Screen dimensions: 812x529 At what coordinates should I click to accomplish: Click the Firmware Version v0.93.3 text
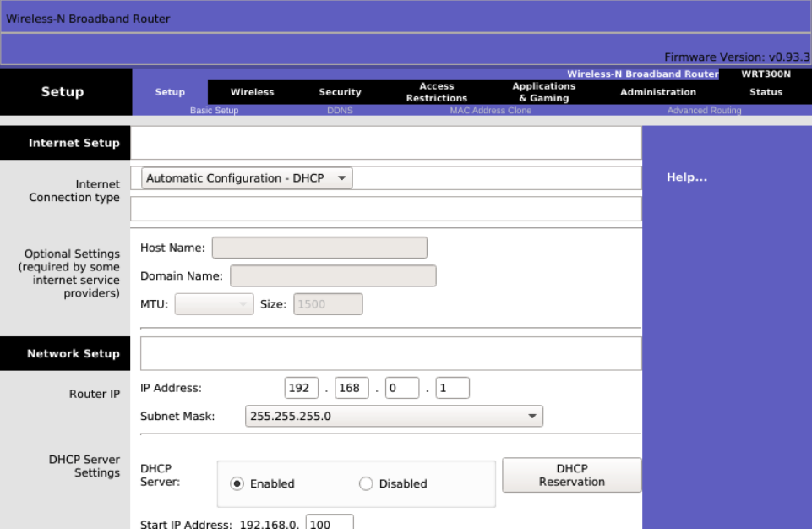pos(737,57)
